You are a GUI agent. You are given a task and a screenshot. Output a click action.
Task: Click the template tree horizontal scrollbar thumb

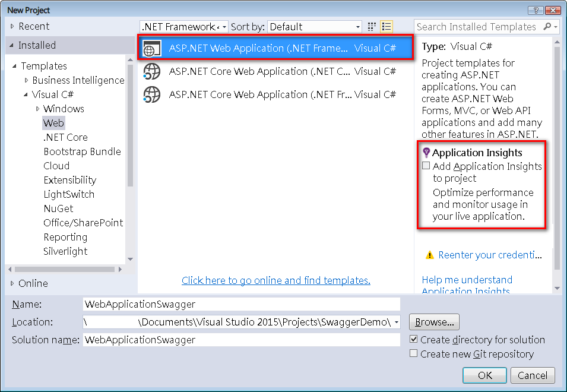[64, 269]
